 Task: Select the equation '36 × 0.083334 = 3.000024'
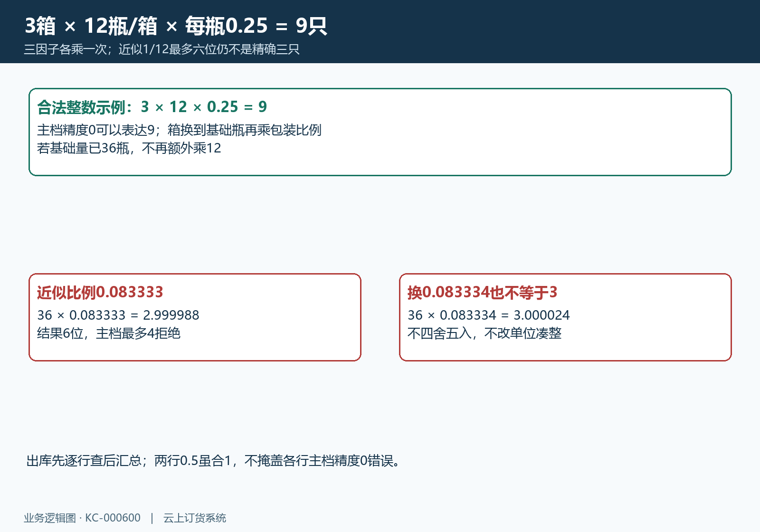point(489,315)
